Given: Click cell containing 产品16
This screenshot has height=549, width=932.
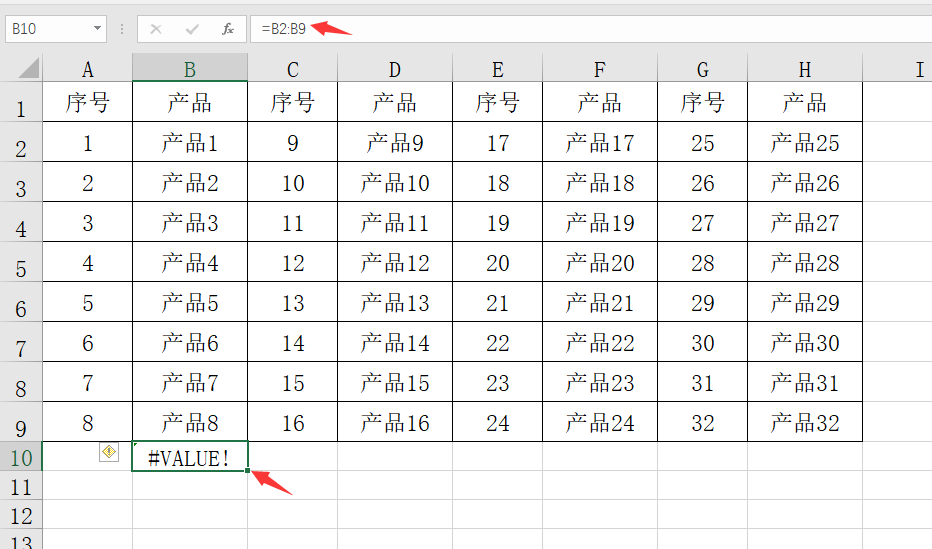Looking at the screenshot, I should click(395, 422).
